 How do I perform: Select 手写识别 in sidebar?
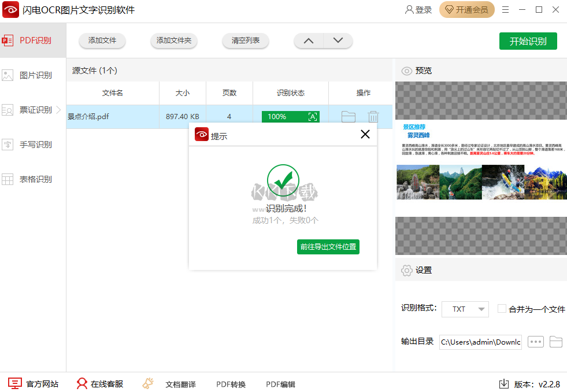pyautogui.click(x=35, y=145)
